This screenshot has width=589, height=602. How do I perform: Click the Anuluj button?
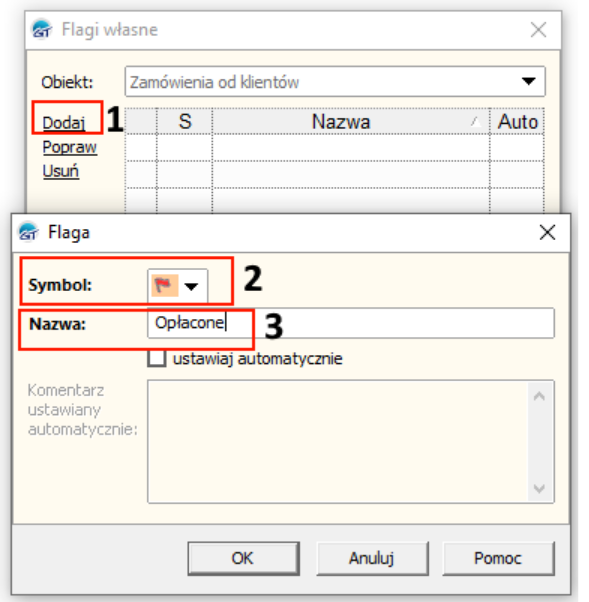pyautogui.click(x=372, y=558)
